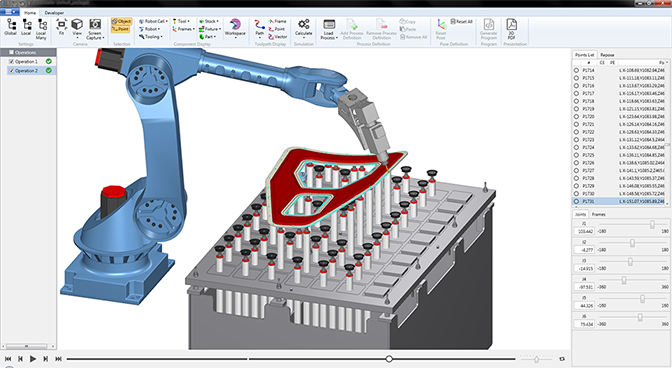Export the 3D PDF presentation

click(511, 29)
